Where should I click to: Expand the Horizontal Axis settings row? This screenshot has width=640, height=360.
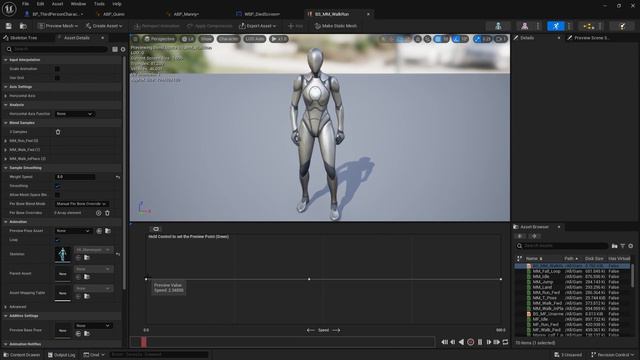click(x=6, y=96)
